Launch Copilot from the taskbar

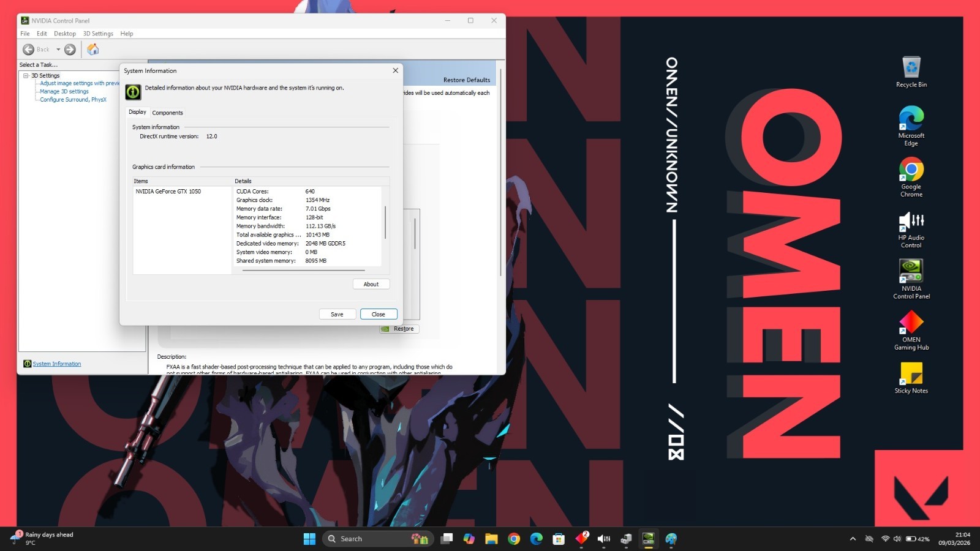pyautogui.click(x=469, y=539)
